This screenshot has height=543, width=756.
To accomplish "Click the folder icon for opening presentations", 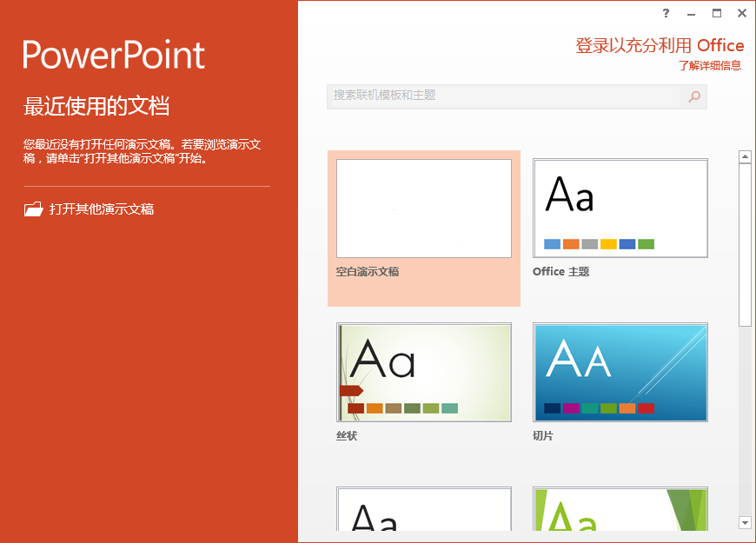I will 34,209.
